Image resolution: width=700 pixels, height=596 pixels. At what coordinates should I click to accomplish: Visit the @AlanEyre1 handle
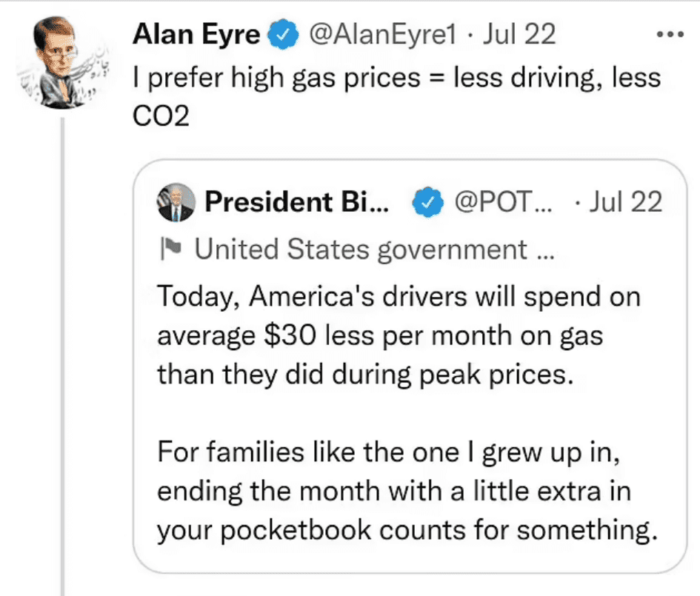point(379,34)
